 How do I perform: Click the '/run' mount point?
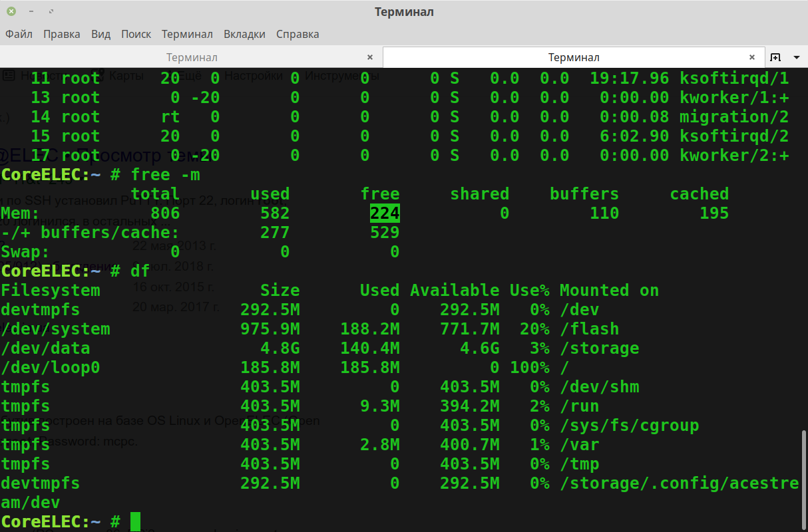[x=579, y=406]
